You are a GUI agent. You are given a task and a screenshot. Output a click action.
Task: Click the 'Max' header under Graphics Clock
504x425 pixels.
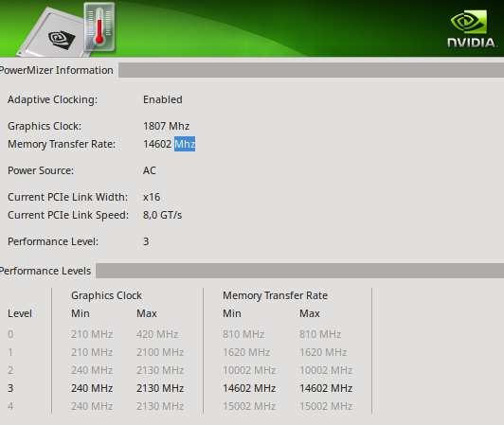point(147,313)
